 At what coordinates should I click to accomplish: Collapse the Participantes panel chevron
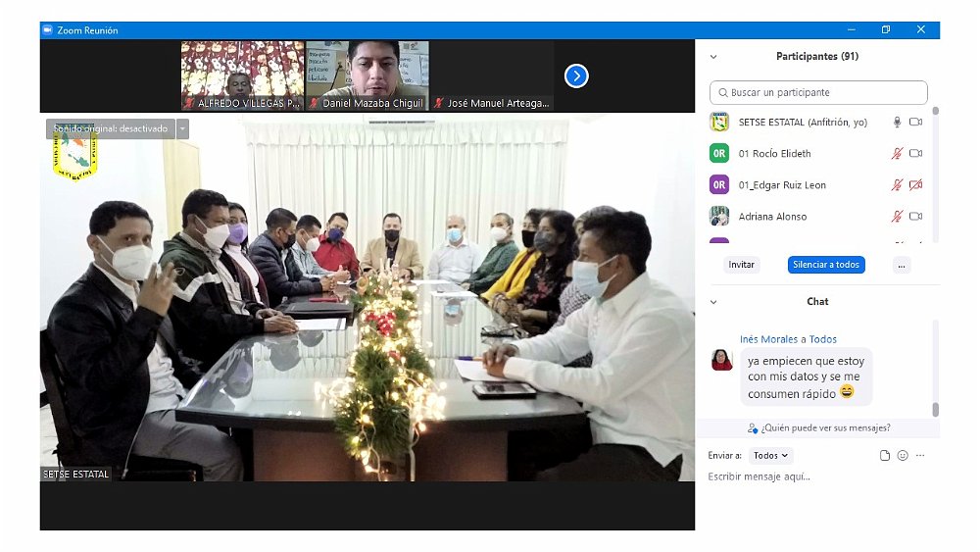(713, 57)
